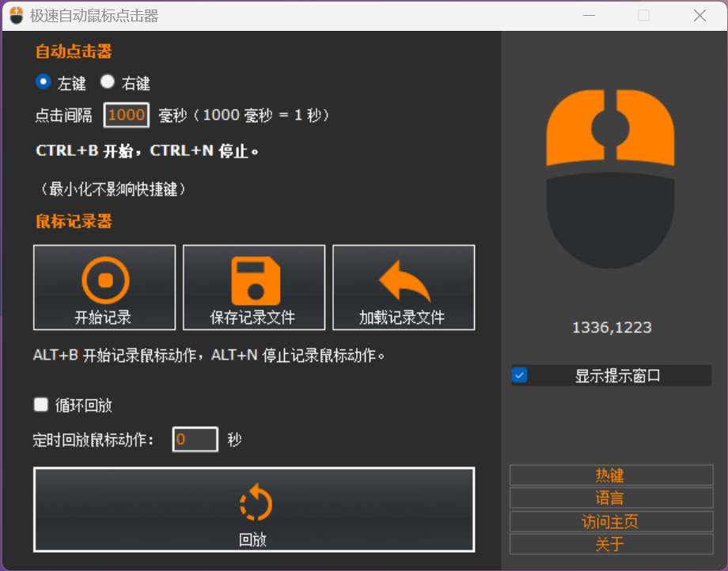
Task: Select the 左键 left button radio
Action: [44, 82]
